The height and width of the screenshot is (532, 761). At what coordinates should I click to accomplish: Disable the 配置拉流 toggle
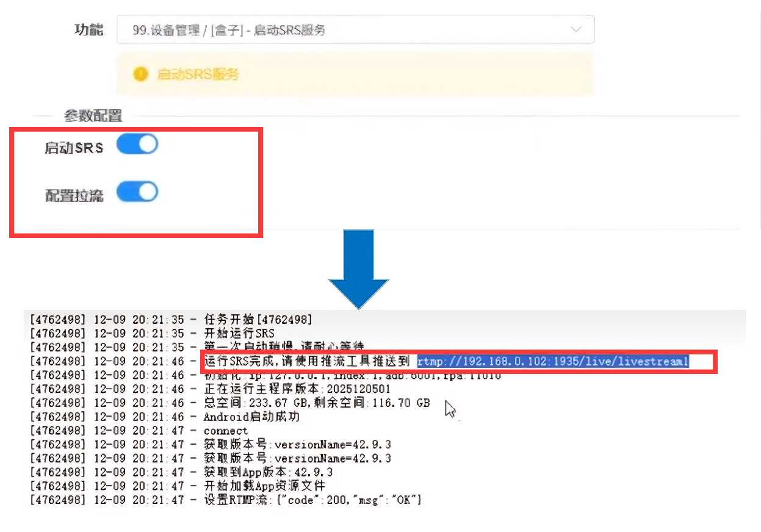point(137,192)
